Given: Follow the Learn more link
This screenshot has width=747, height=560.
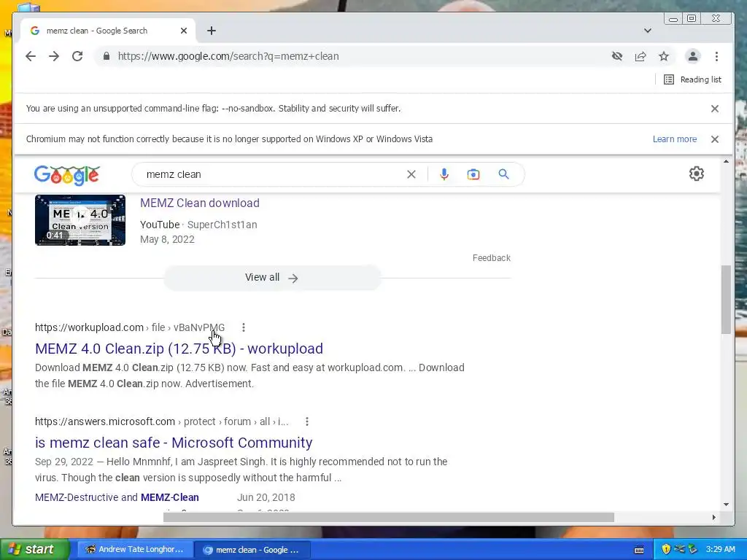Looking at the screenshot, I should point(675,139).
